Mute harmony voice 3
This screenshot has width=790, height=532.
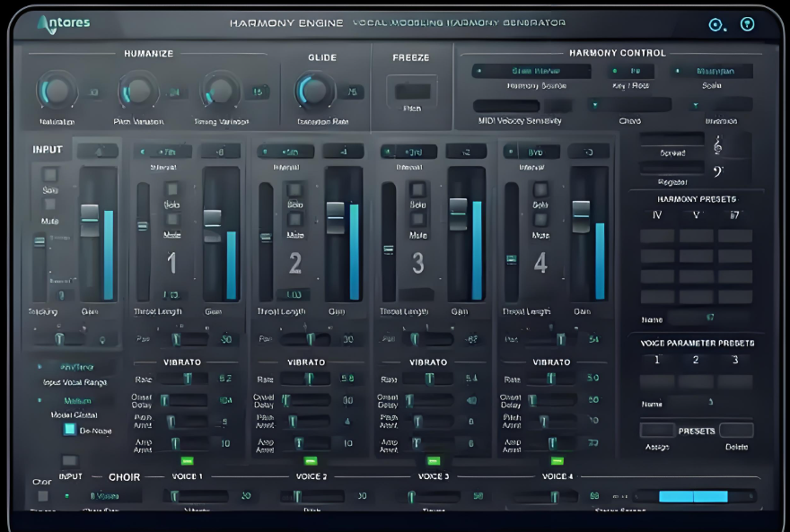pos(417,219)
